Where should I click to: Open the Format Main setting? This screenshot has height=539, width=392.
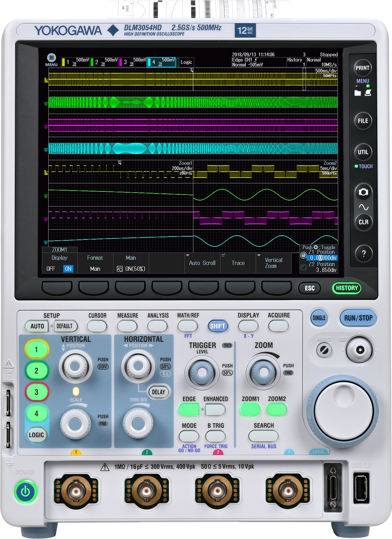tap(95, 263)
